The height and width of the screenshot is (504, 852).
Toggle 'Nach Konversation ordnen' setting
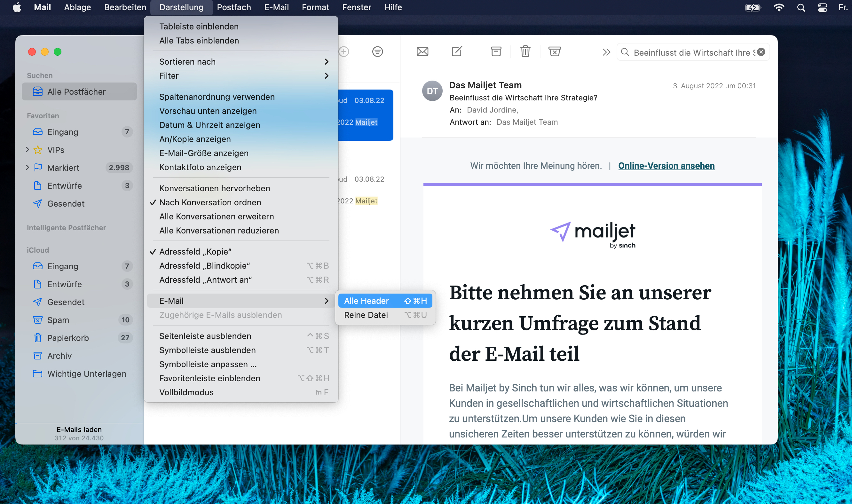(x=210, y=202)
